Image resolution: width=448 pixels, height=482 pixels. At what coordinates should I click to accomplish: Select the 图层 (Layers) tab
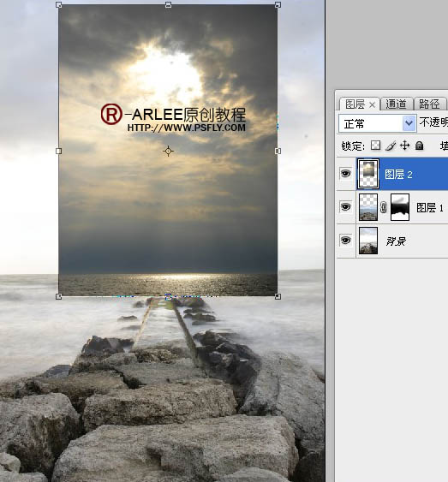(355, 104)
